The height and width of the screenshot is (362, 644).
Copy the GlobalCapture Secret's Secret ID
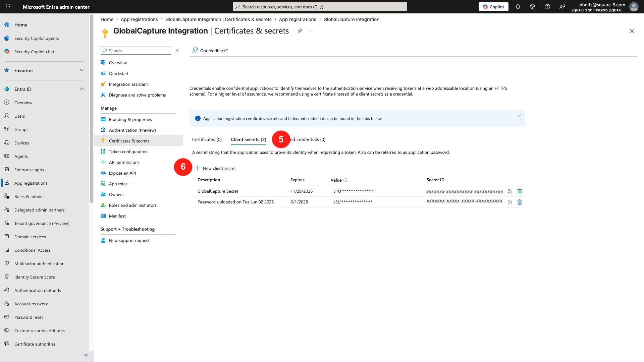[510, 191]
